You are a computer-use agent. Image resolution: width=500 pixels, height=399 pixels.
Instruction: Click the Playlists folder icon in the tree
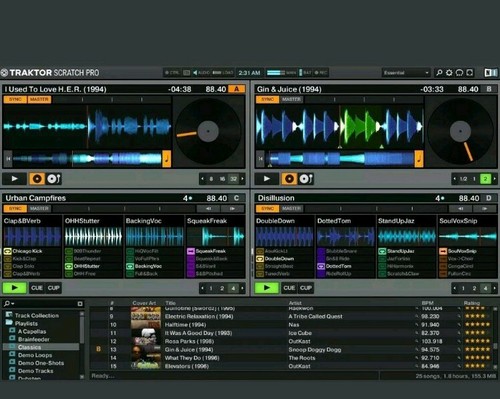9,323
